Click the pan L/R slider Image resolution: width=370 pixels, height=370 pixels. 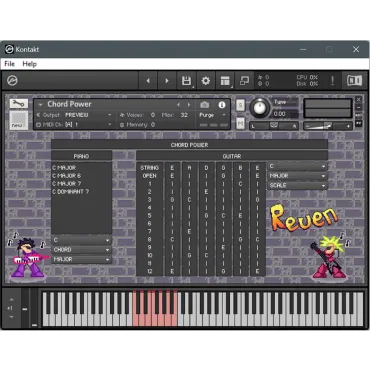click(x=274, y=126)
